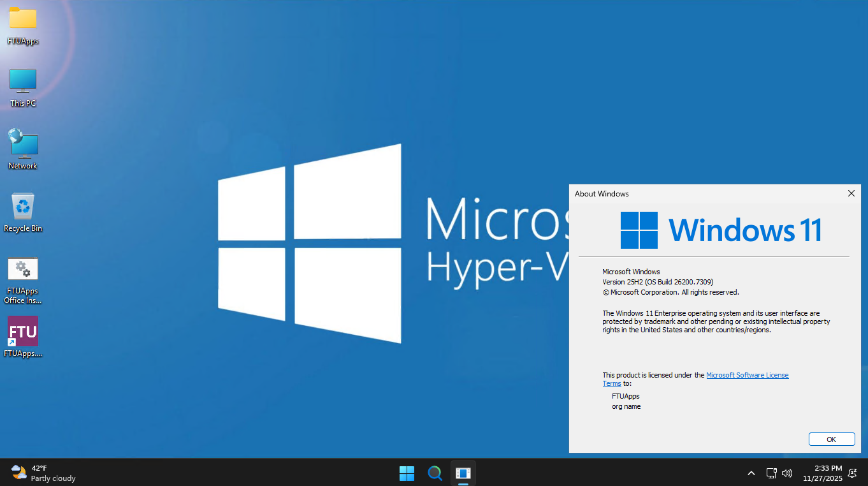Click the About Windows taskbar app icon
The height and width of the screenshot is (486, 868).
click(x=463, y=473)
